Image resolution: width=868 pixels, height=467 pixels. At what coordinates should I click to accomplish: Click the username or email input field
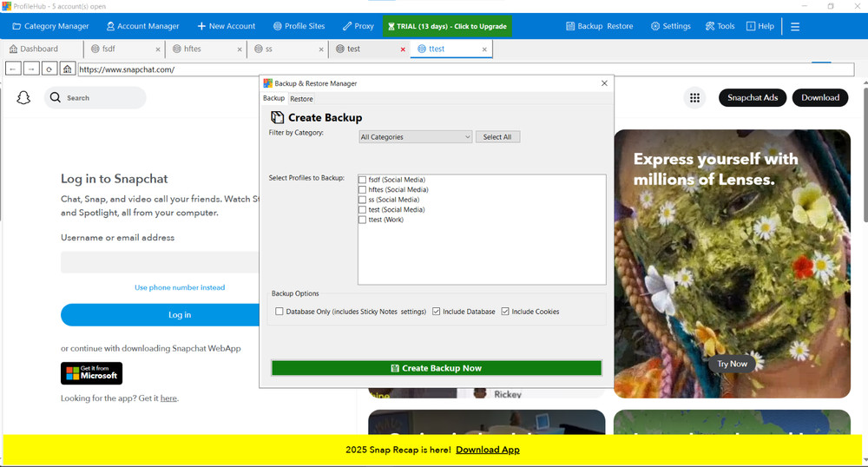tap(160, 262)
